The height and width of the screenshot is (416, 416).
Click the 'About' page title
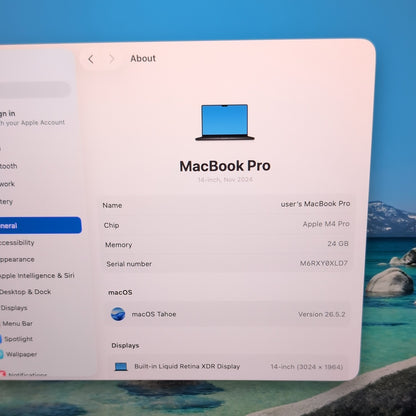point(143,58)
